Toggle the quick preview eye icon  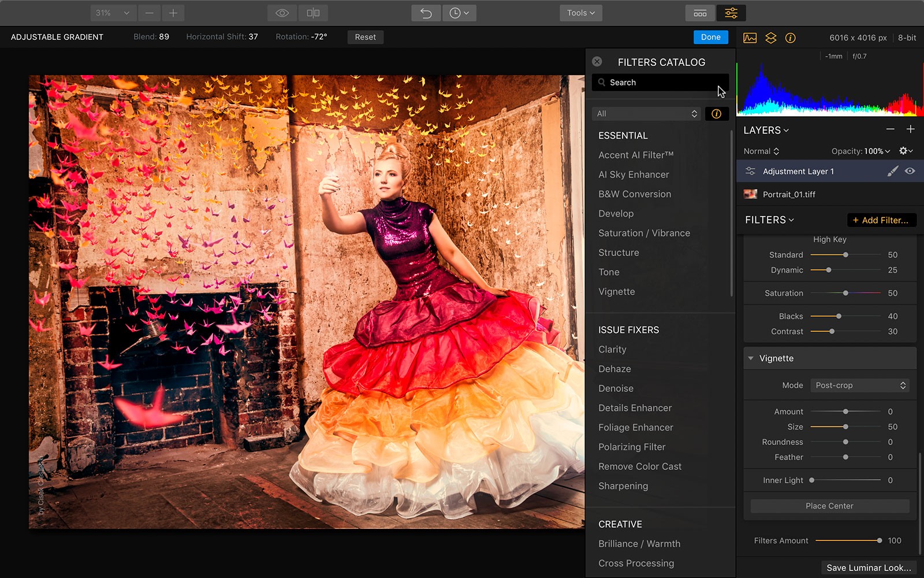[282, 13]
